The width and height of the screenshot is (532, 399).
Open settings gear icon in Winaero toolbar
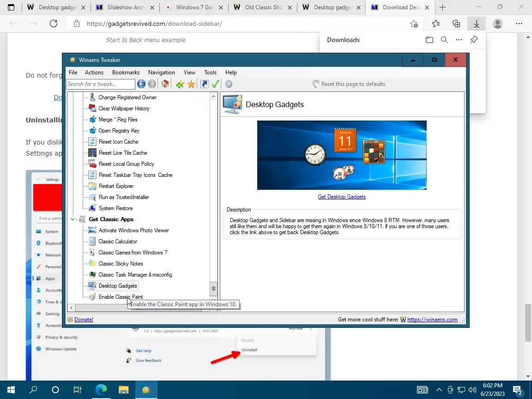click(x=229, y=84)
